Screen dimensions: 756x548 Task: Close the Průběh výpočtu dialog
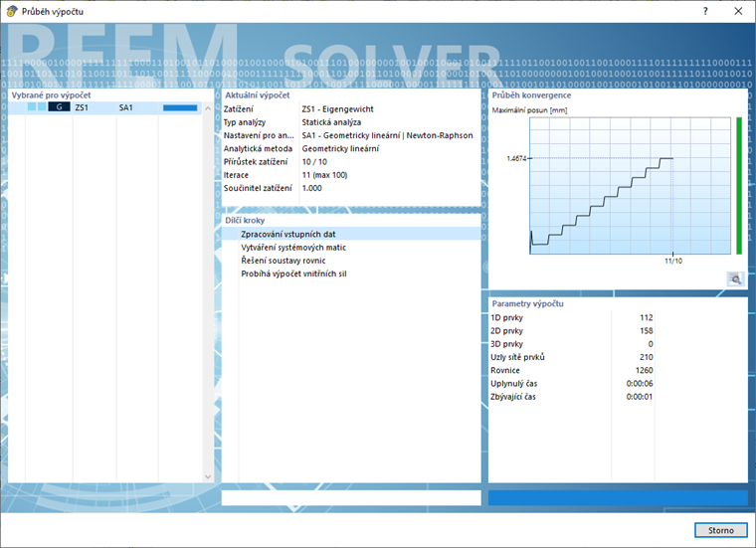point(738,11)
